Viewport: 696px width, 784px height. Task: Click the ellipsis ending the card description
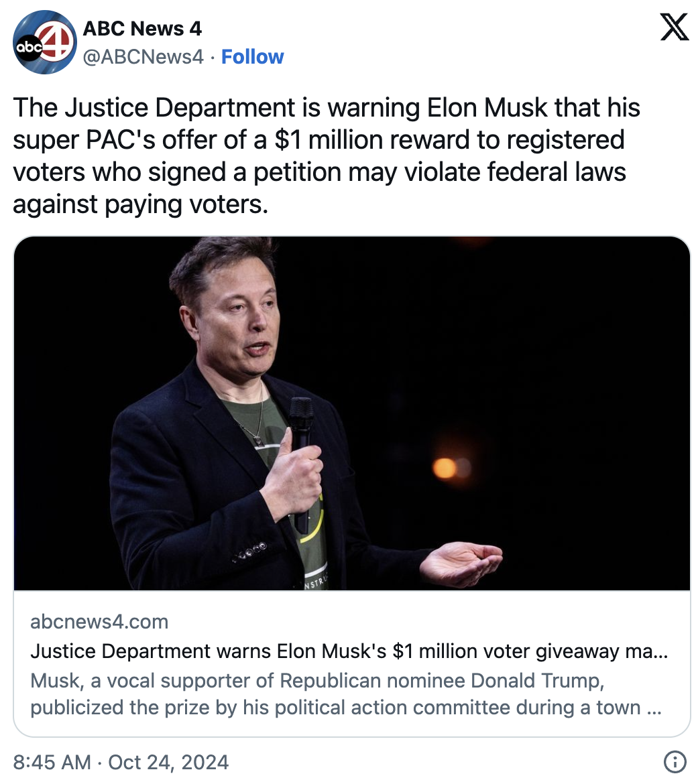654,708
